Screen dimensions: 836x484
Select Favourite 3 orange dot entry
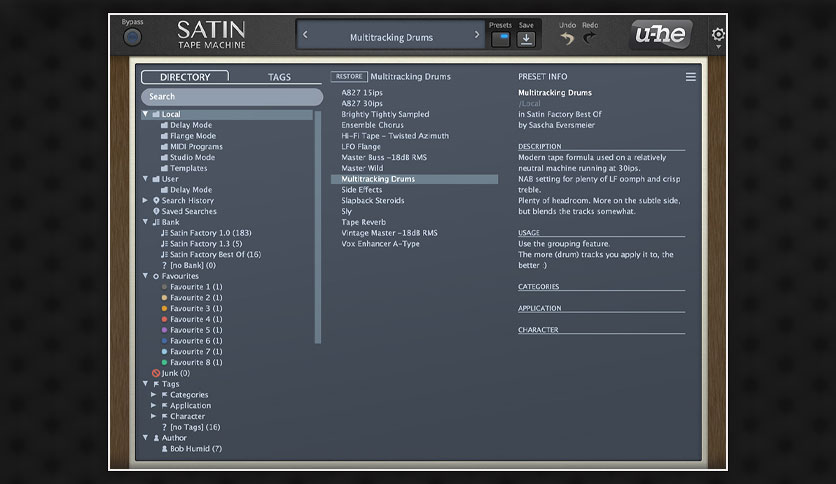(191, 308)
